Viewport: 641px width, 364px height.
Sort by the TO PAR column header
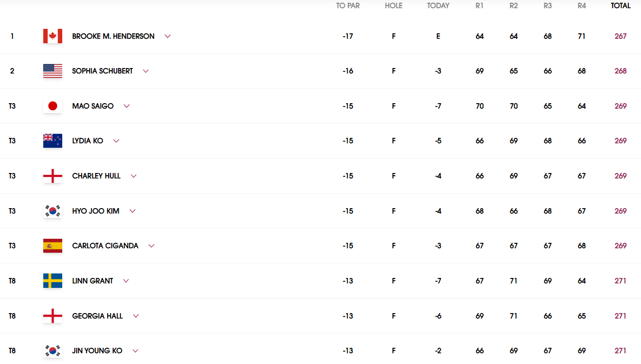click(x=348, y=6)
